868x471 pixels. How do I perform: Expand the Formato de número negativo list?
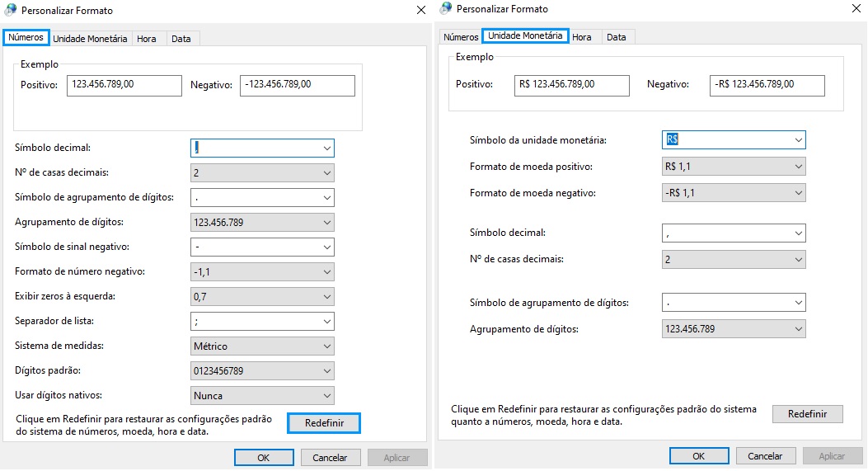point(261,272)
